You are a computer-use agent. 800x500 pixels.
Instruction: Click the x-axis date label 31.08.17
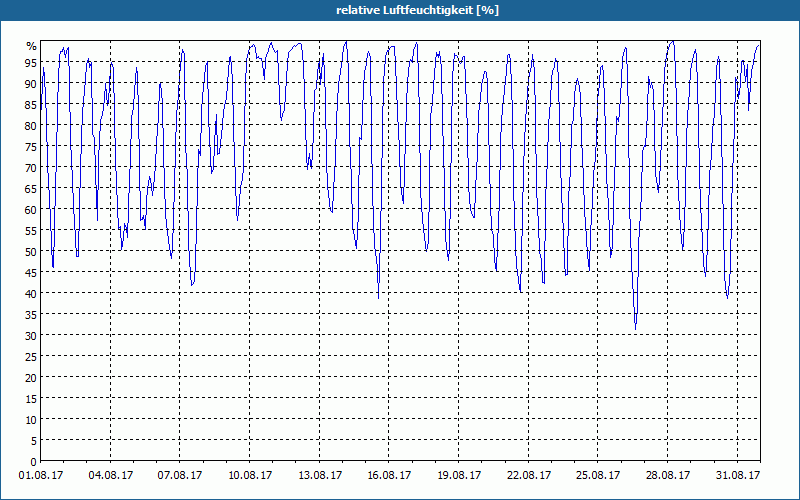pyautogui.click(x=737, y=476)
